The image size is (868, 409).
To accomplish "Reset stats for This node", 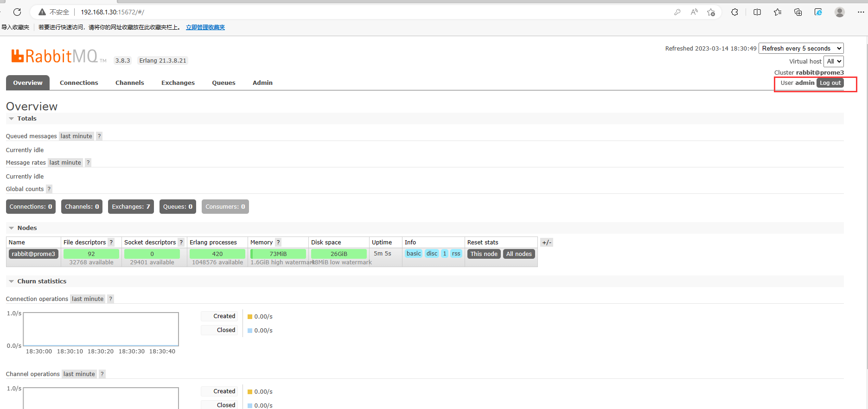I will [x=484, y=254].
